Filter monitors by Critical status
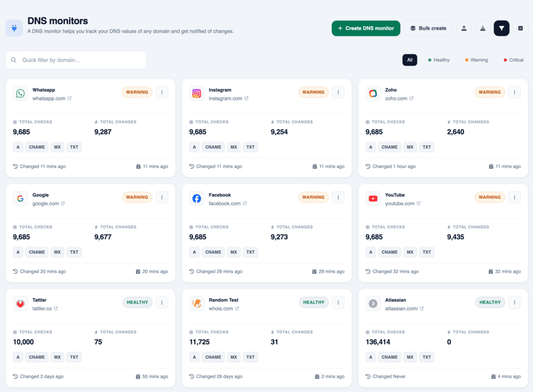533x392 pixels. (x=513, y=60)
